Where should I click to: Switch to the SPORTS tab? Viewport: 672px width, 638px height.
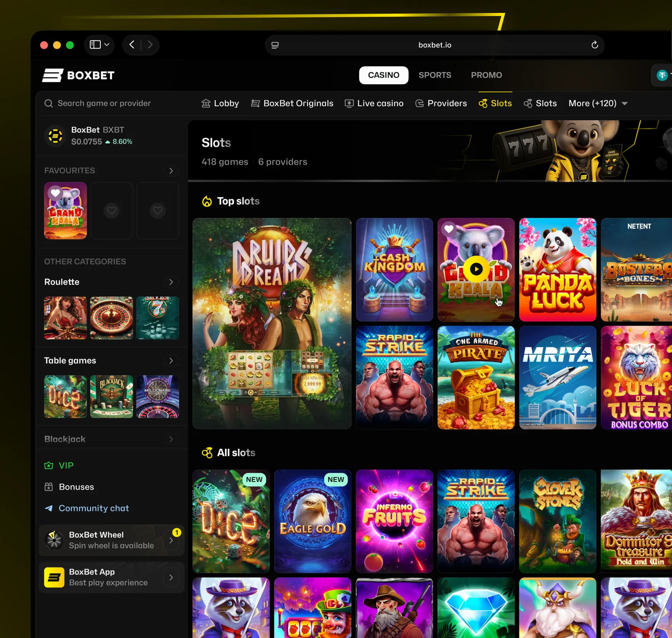tap(435, 75)
